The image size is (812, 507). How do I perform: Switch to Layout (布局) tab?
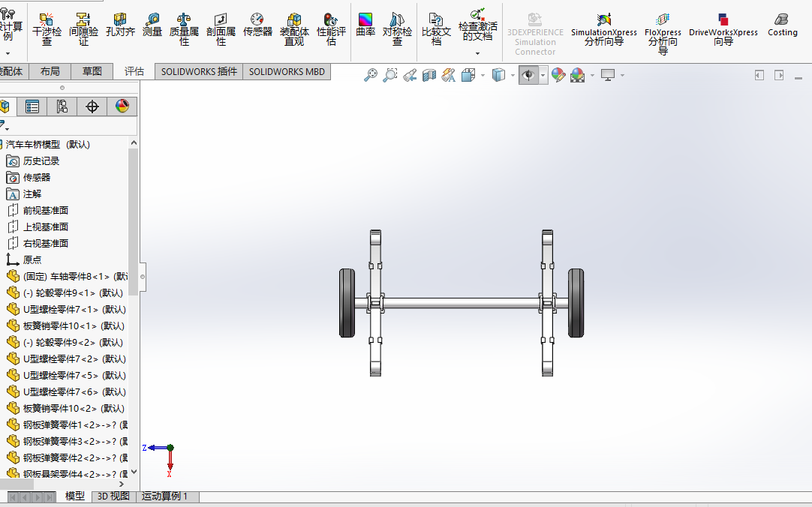pyautogui.click(x=50, y=71)
